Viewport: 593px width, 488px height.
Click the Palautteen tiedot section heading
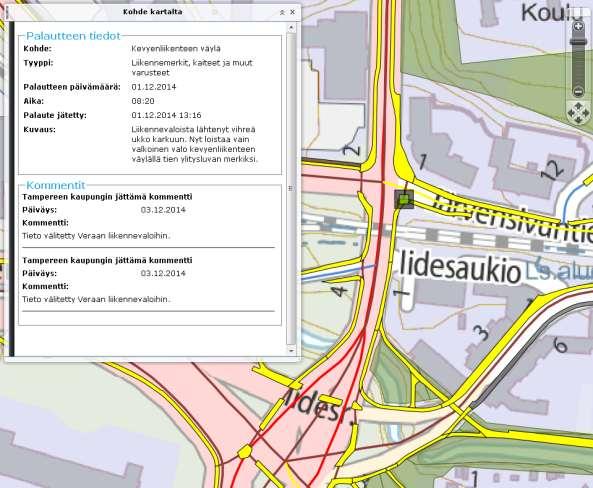73,36
